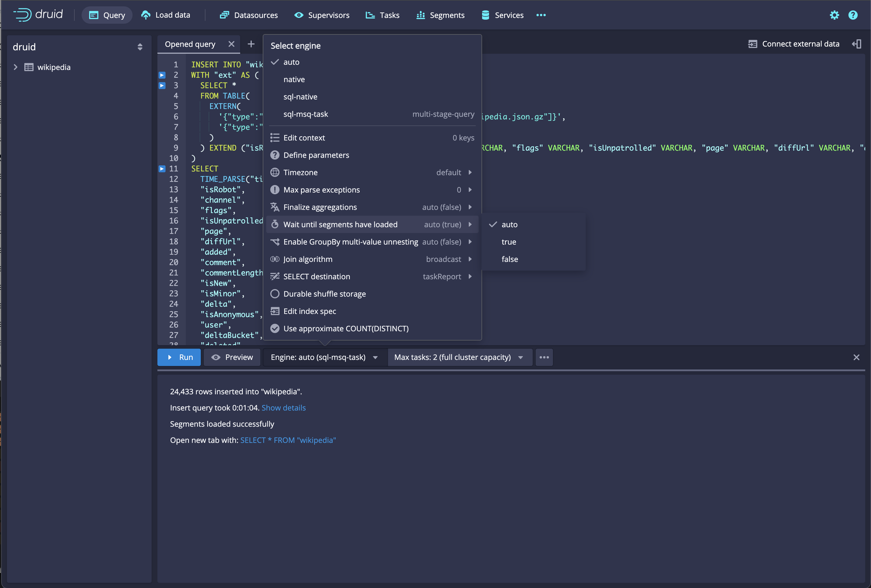Collapse the right side panel icon
The width and height of the screenshot is (871, 588).
(x=856, y=44)
